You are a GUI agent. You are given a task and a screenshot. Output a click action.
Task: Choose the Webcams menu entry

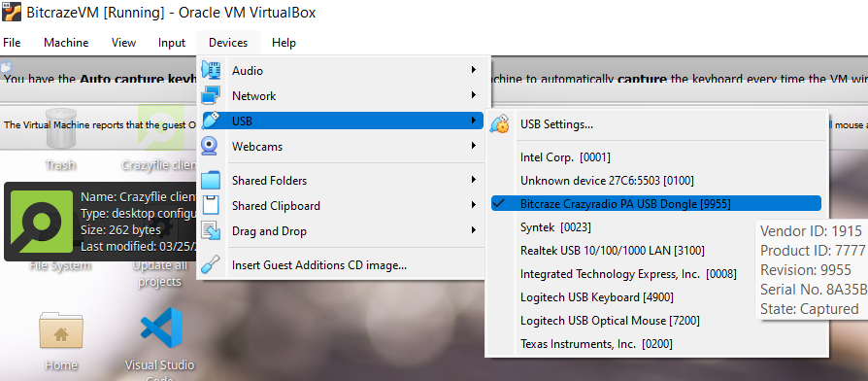point(343,146)
